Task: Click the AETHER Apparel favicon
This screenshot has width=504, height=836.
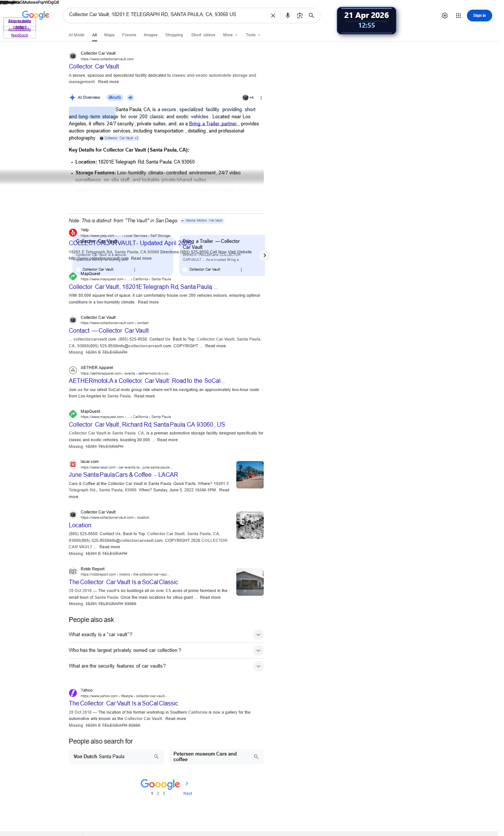Action: pyautogui.click(x=73, y=370)
